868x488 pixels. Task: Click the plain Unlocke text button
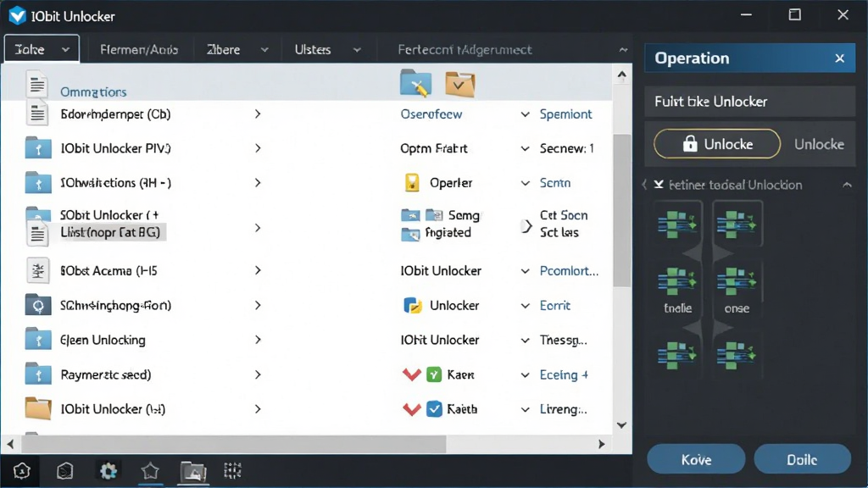coord(819,144)
